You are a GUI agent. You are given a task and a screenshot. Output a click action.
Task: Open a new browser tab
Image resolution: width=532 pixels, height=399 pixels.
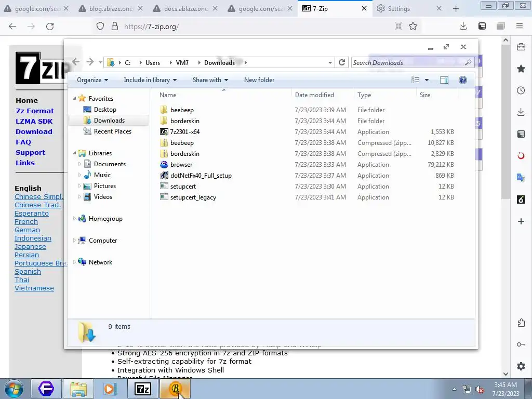pyautogui.click(x=456, y=9)
